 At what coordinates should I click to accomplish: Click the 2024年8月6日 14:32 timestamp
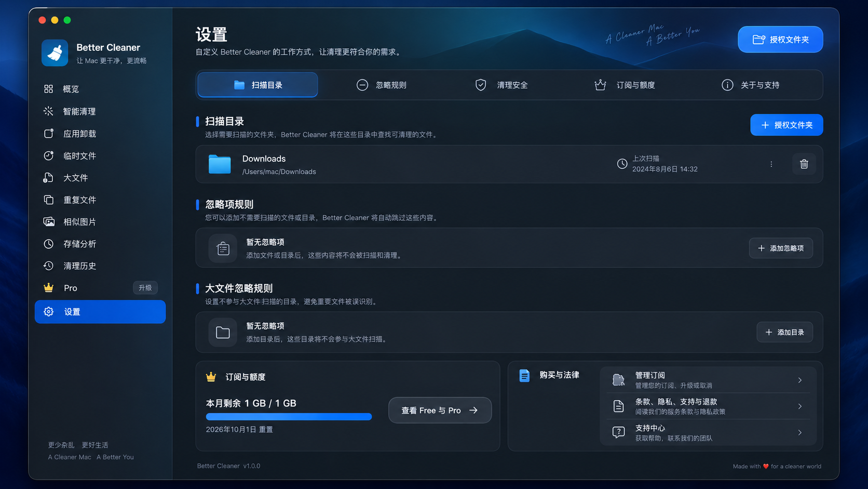point(664,169)
